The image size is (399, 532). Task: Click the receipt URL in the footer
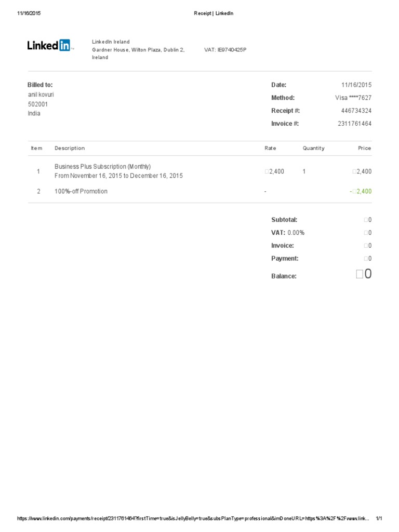click(x=192, y=518)
